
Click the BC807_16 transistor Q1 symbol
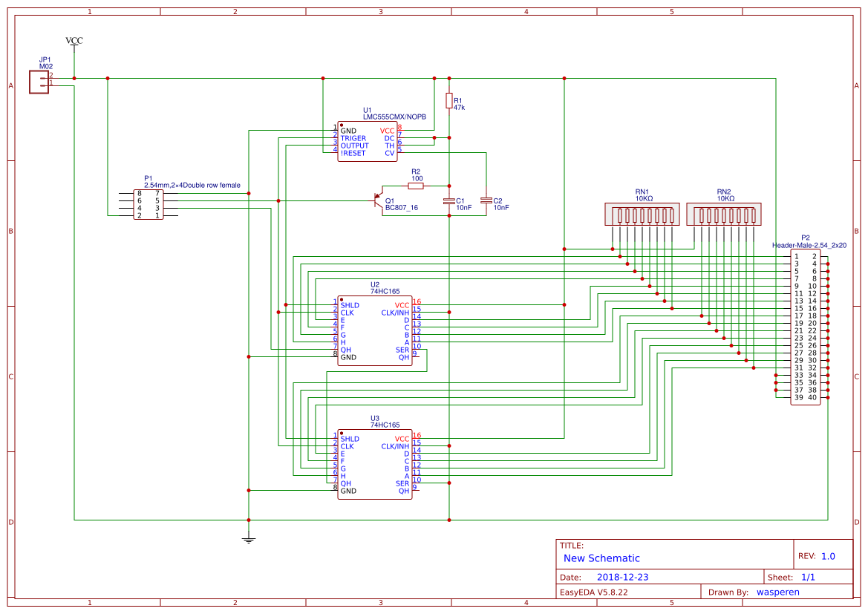pyautogui.click(x=376, y=200)
